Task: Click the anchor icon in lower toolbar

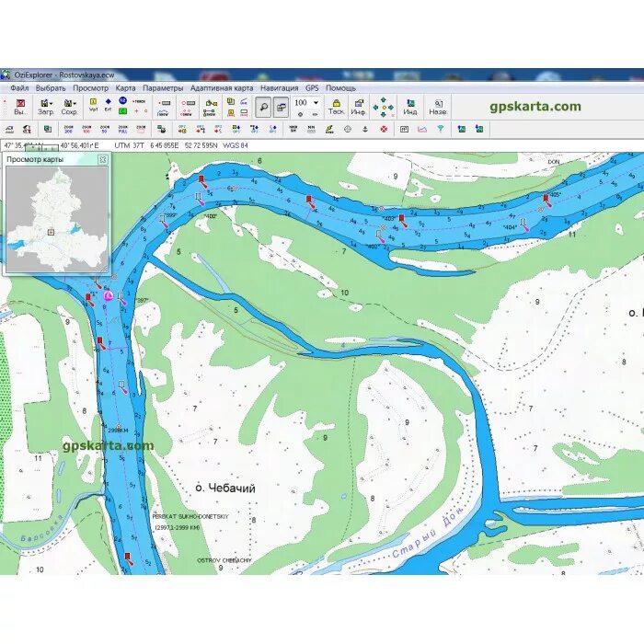Action: [364, 129]
